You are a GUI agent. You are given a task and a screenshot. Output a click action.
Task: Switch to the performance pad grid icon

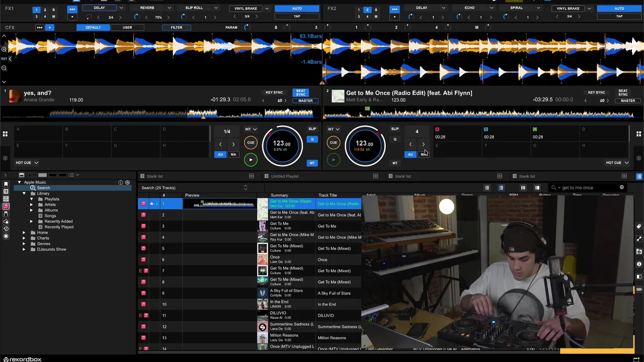coord(5,134)
